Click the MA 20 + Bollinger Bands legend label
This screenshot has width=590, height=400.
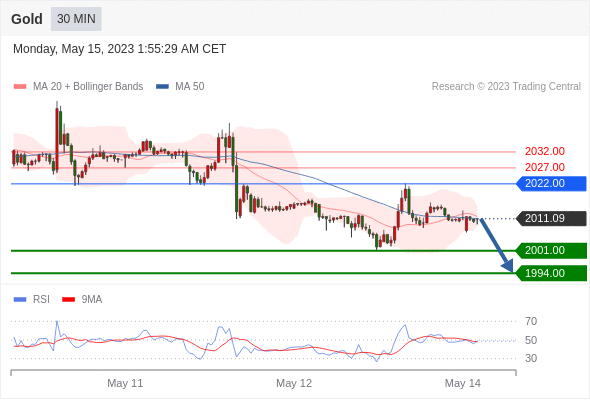click(88, 87)
